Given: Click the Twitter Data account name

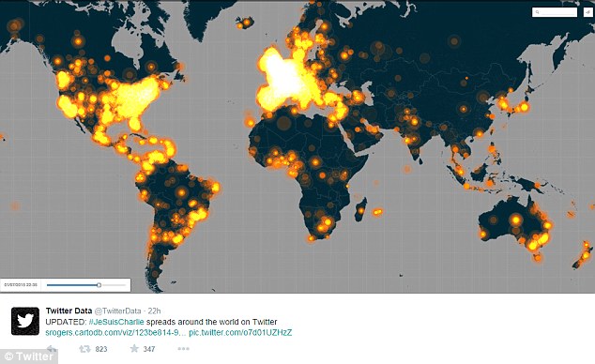Looking at the screenshot, I should point(69,311).
